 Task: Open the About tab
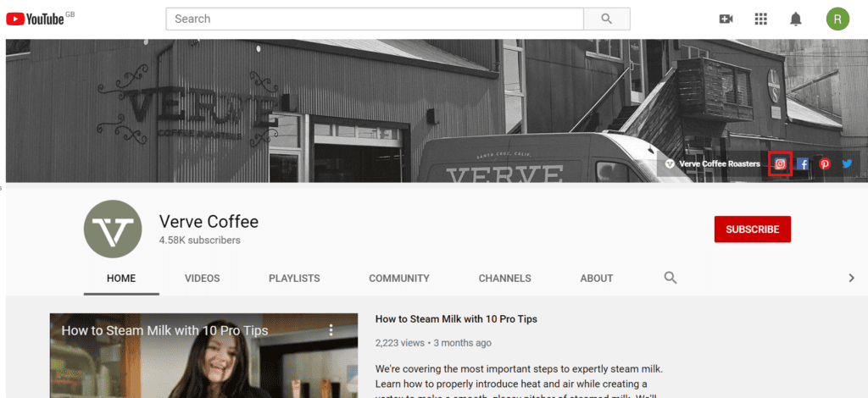coord(596,278)
